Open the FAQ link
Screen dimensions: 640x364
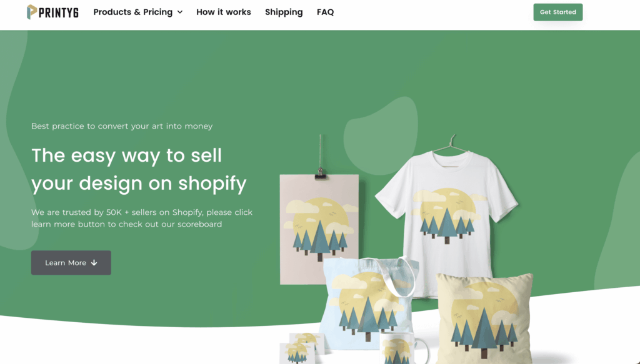[x=325, y=12]
